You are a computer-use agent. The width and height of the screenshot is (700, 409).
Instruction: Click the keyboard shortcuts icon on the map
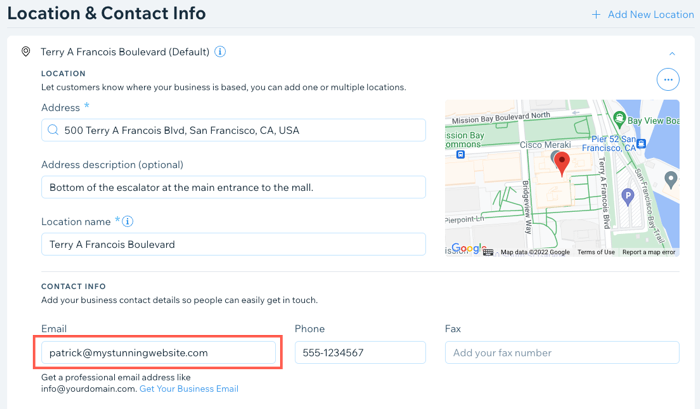(488, 252)
